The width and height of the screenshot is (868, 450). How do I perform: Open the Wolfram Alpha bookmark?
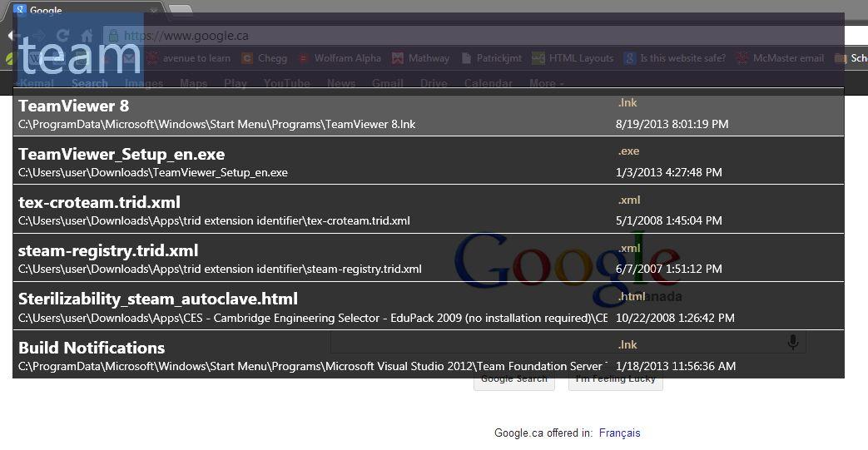click(340, 58)
